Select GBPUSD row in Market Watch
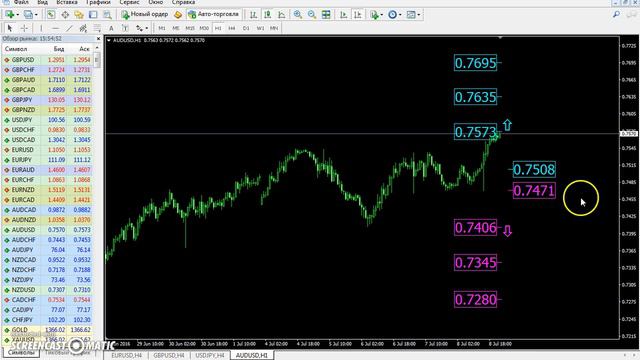This screenshot has height=360, width=640. pos(48,60)
